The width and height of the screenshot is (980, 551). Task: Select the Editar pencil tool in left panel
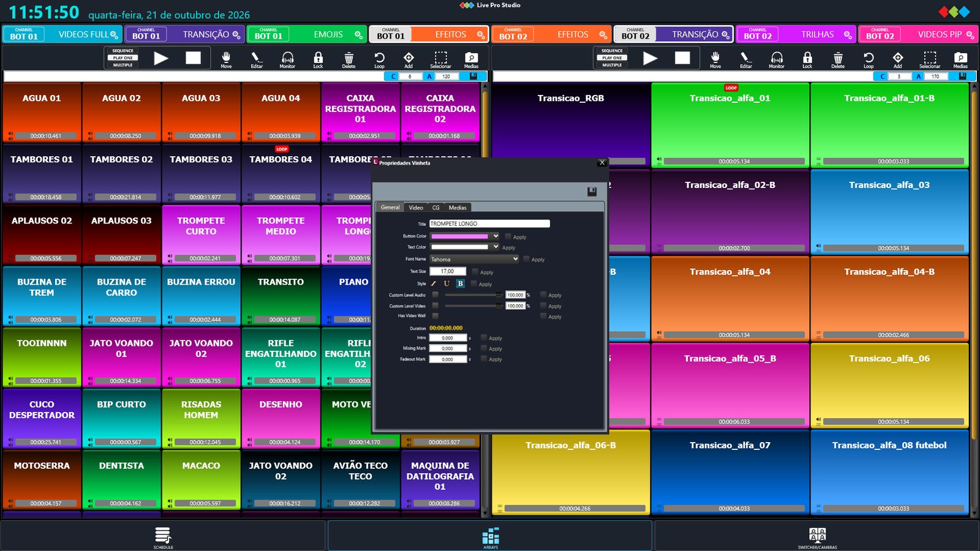pos(257,59)
